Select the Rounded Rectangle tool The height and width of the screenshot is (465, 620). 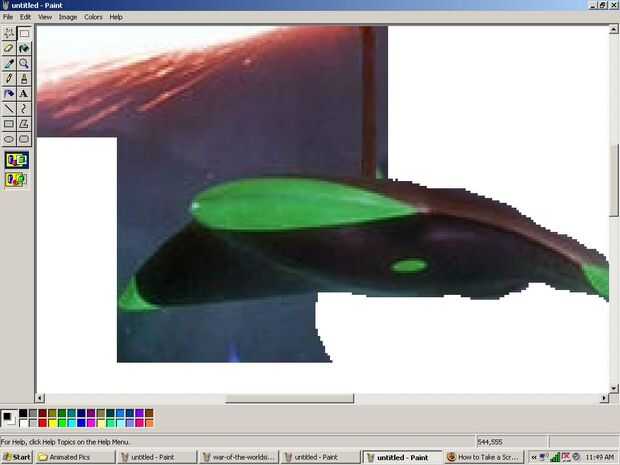(x=24, y=139)
